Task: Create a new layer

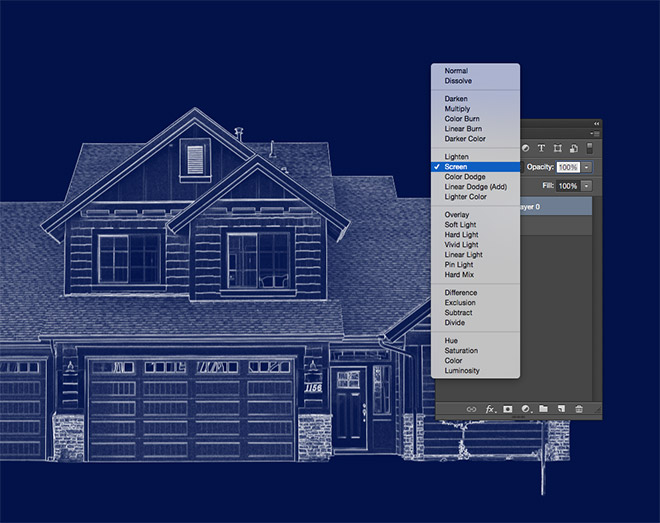Action: pos(561,409)
